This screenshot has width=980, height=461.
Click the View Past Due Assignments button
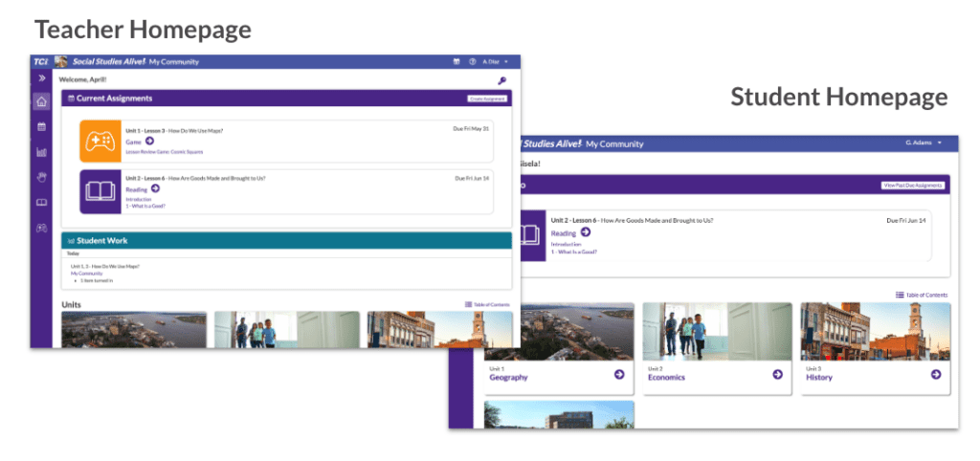click(x=912, y=186)
